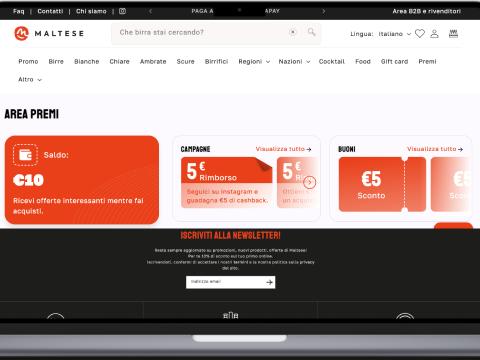The width and height of the screenshot is (480, 360).
Task: Clear search using the circle icon
Action: 293,32
